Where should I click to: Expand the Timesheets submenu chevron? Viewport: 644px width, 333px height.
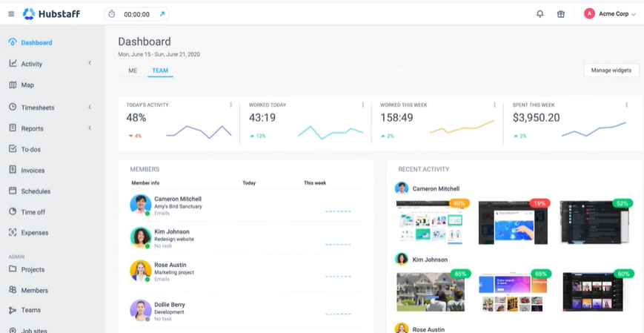click(90, 107)
